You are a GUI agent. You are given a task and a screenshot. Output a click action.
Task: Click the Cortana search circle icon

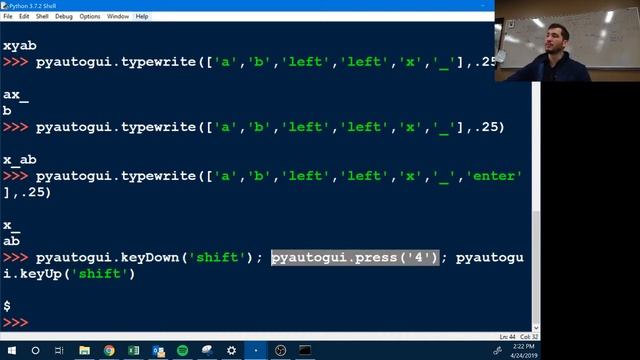(x=36, y=351)
